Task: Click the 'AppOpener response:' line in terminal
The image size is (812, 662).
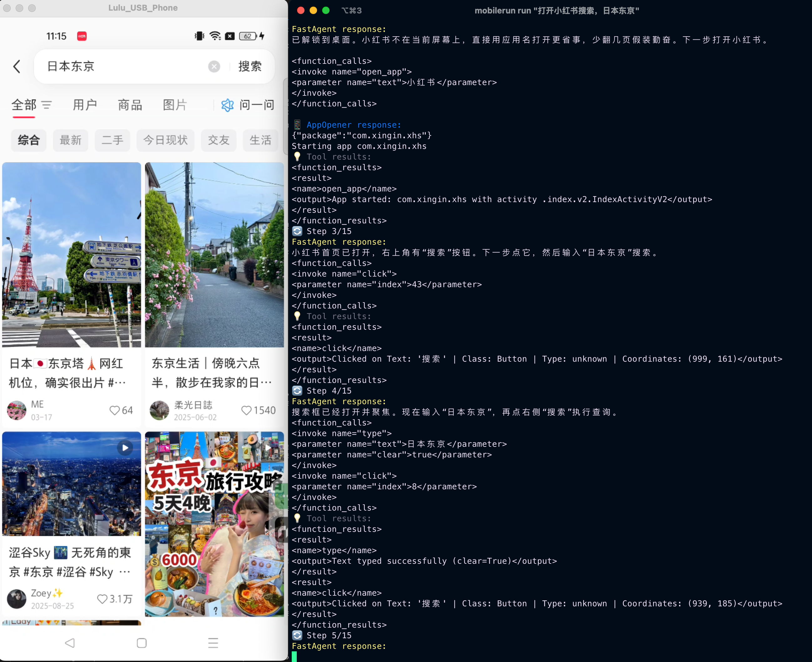Action: tap(354, 125)
